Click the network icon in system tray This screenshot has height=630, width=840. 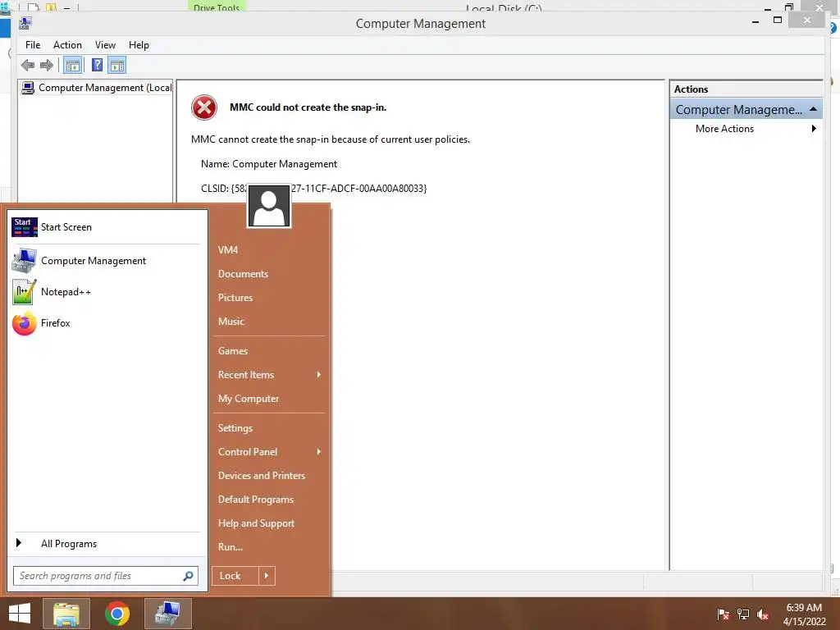[743, 614]
